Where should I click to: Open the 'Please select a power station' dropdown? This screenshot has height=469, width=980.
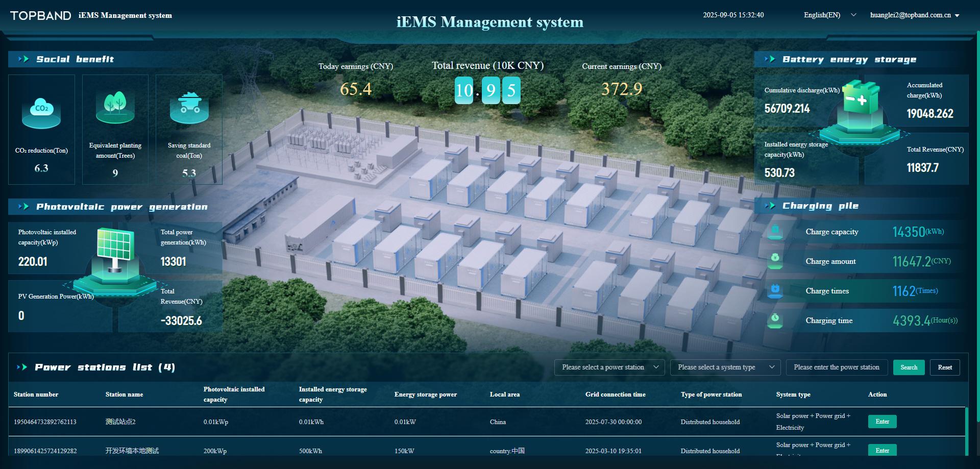609,367
